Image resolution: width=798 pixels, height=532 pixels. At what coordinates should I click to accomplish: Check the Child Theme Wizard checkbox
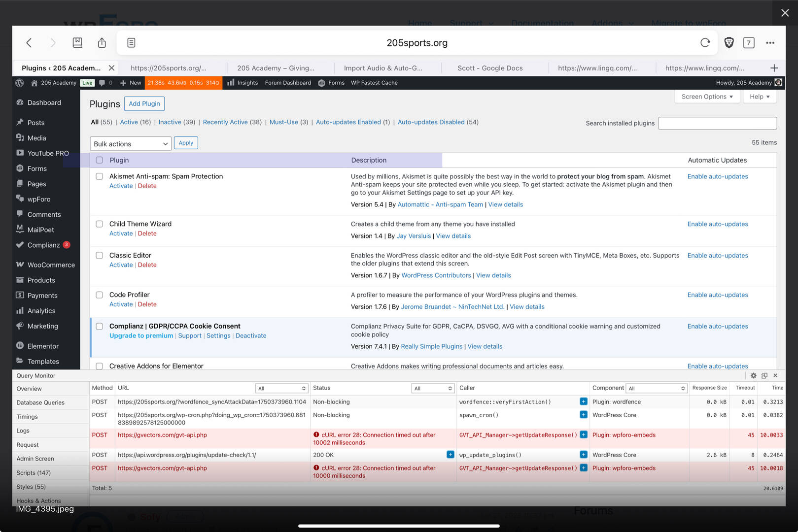click(100, 224)
